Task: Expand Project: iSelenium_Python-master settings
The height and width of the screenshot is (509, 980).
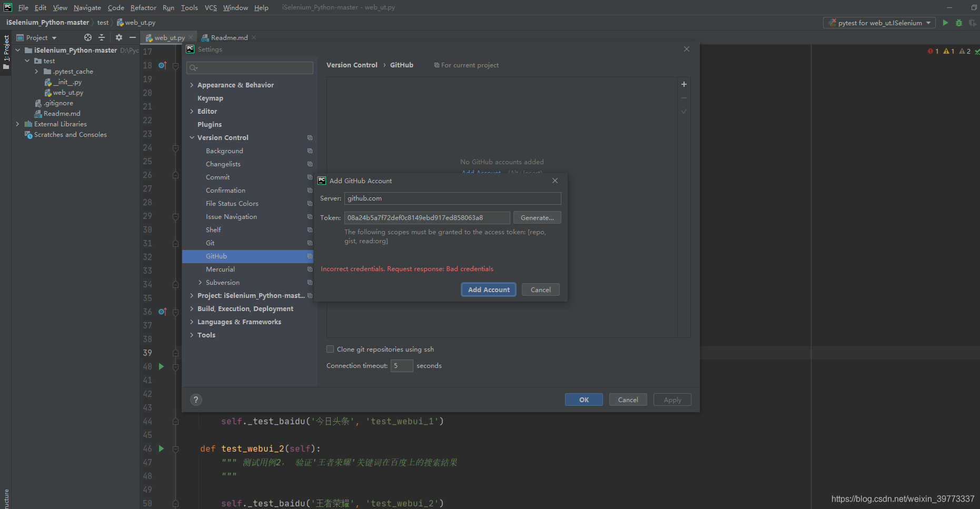Action: (x=192, y=295)
